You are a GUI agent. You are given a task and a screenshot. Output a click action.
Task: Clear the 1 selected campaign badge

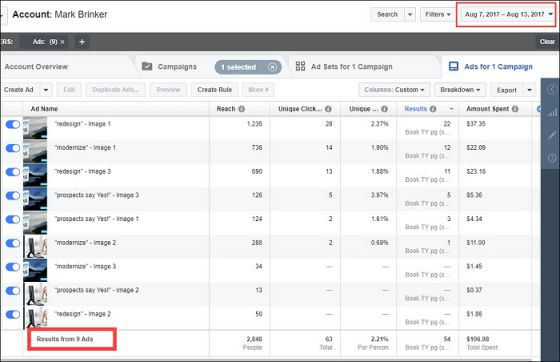point(272,67)
